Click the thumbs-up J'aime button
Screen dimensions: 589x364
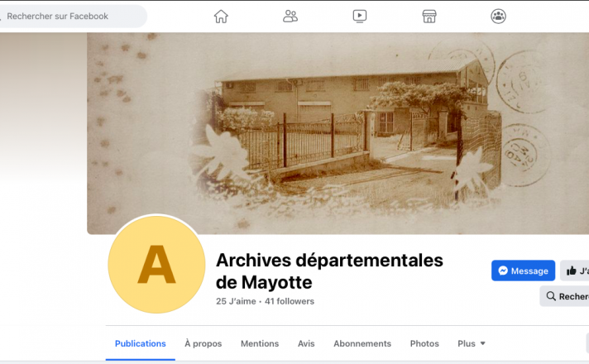(576, 271)
